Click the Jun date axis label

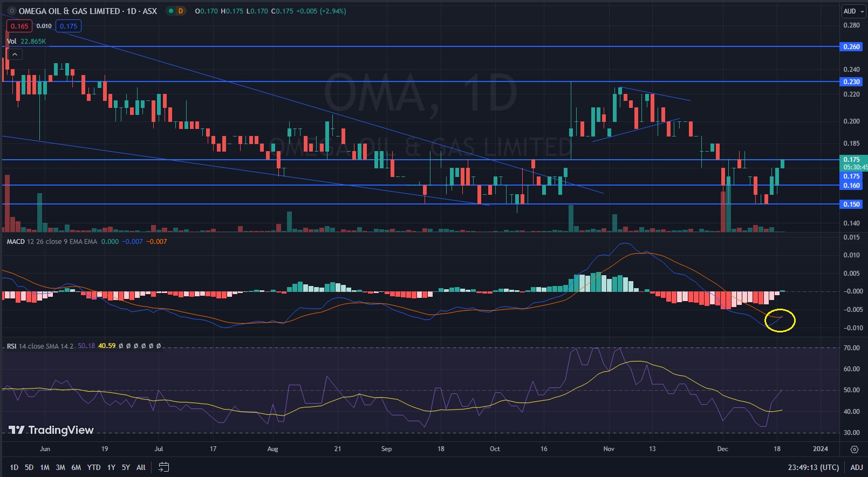click(x=45, y=449)
